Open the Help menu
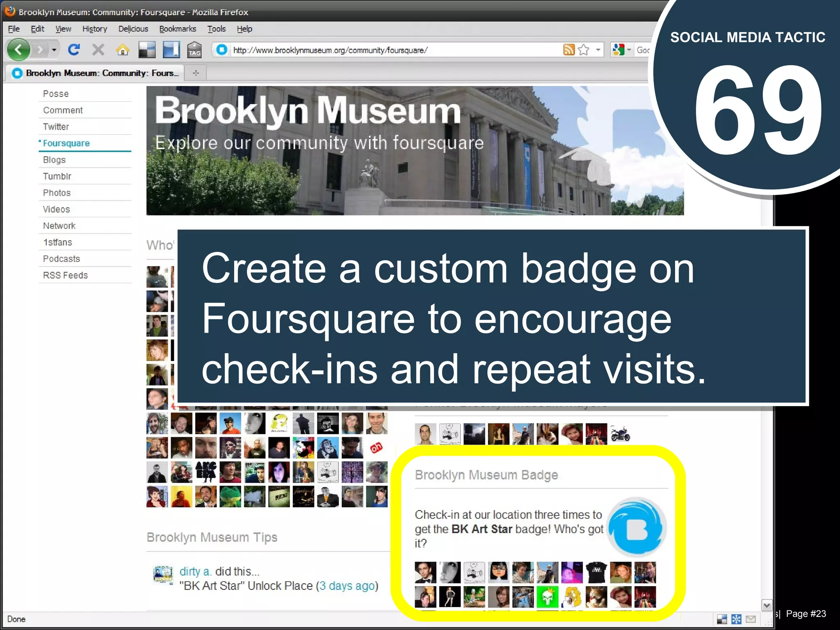The image size is (840, 630). click(244, 29)
